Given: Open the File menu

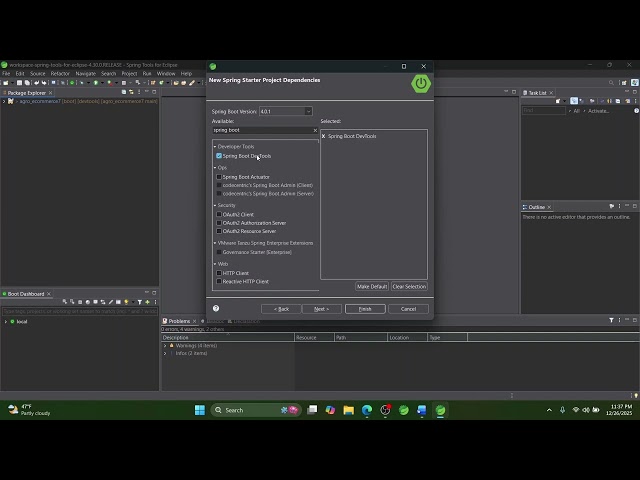Looking at the screenshot, I should (x=6, y=74).
